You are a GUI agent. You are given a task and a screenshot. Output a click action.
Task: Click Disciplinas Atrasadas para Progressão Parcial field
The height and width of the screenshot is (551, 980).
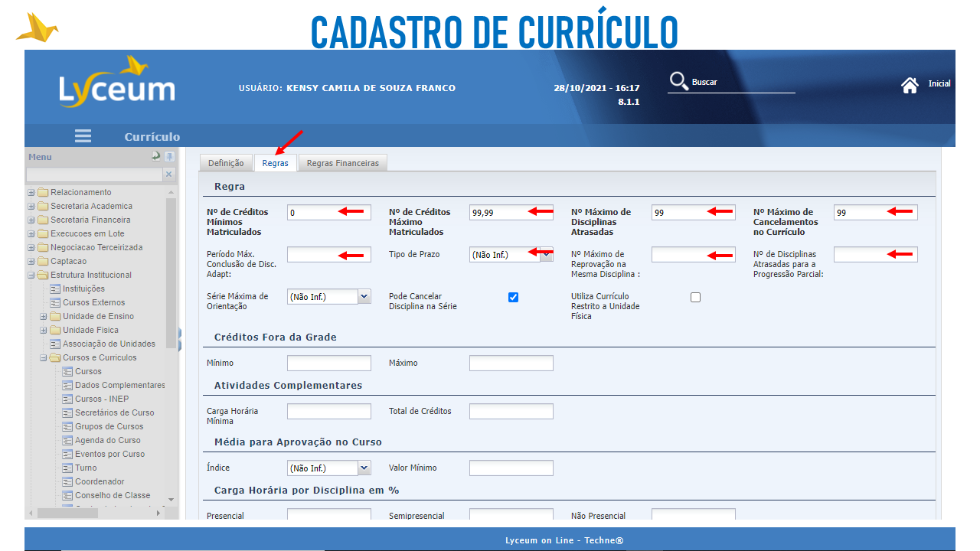coord(876,255)
